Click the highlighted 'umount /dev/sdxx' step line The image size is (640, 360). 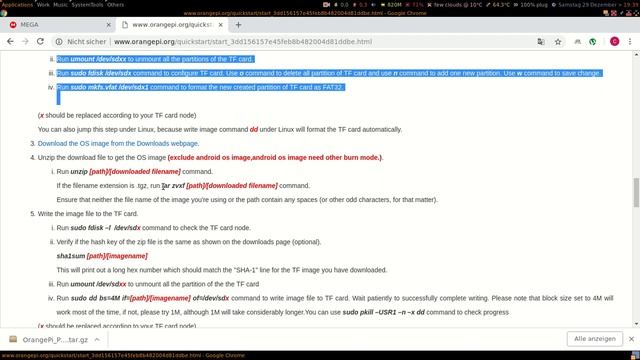tap(155, 59)
